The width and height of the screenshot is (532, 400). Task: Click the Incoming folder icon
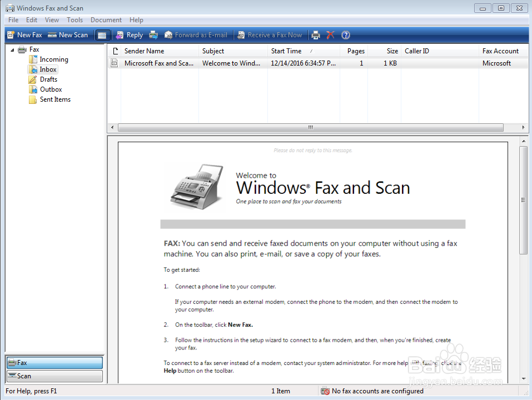pos(33,59)
